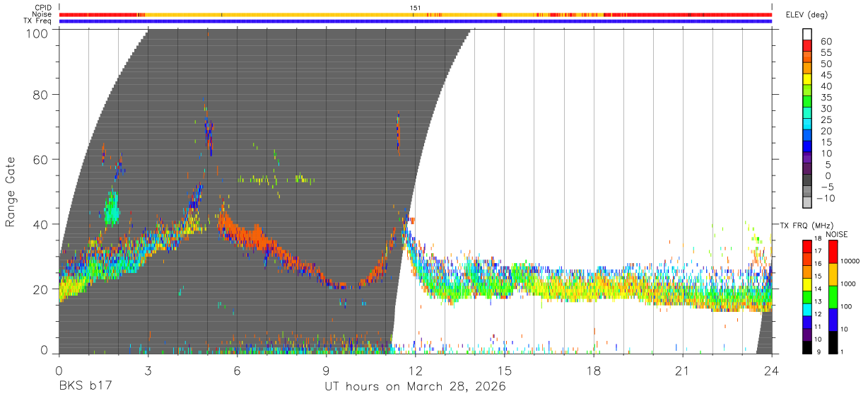Image resolution: width=868 pixels, height=401 pixels.
Task: Click the '21' tick on the UT hours axis
Action: click(683, 371)
